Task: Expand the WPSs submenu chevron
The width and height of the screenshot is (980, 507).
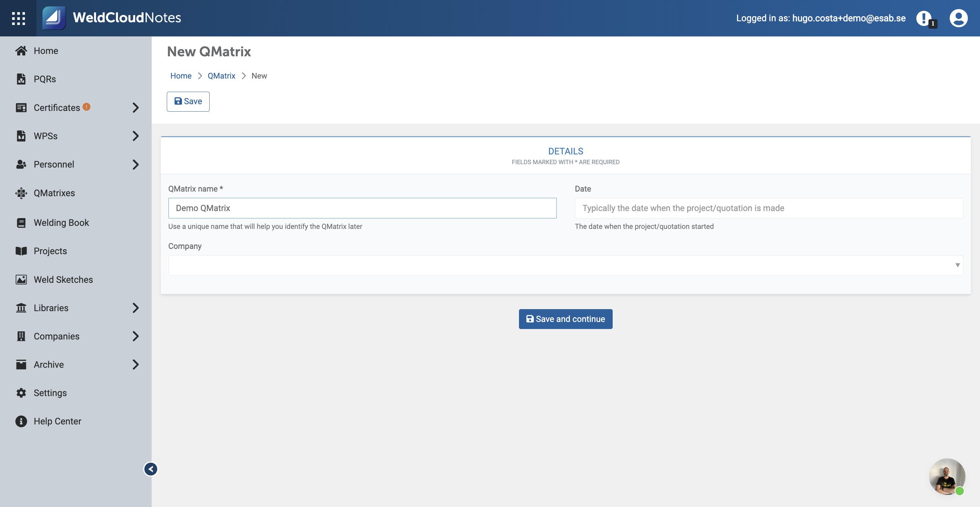Action: point(135,136)
